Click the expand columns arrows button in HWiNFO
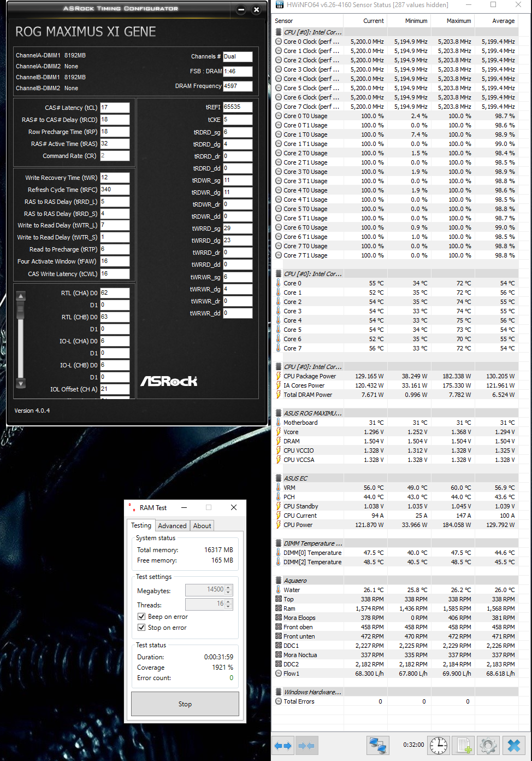Viewport: 532px width, 761px height. (x=283, y=746)
